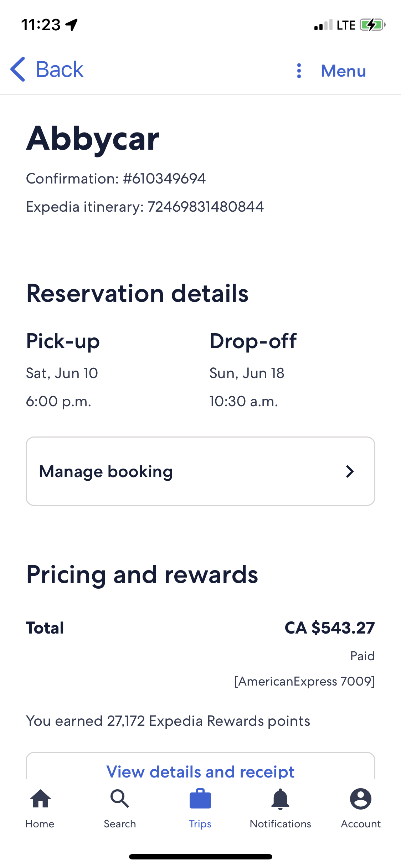Tap the Trips suitcase icon
Image resolution: width=401 pixels, height=868 pixels.
coord(200,799)
